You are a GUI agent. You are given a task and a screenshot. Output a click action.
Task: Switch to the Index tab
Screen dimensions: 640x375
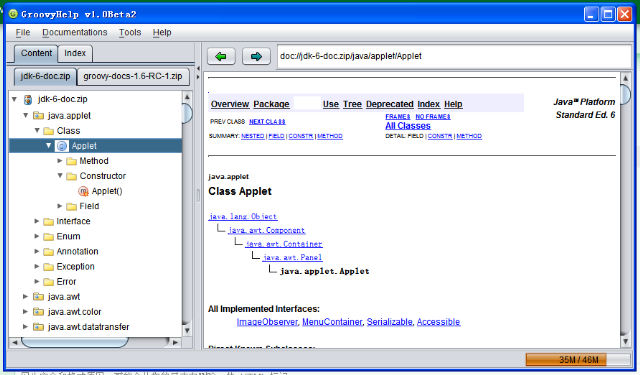[x=75, y=53]
